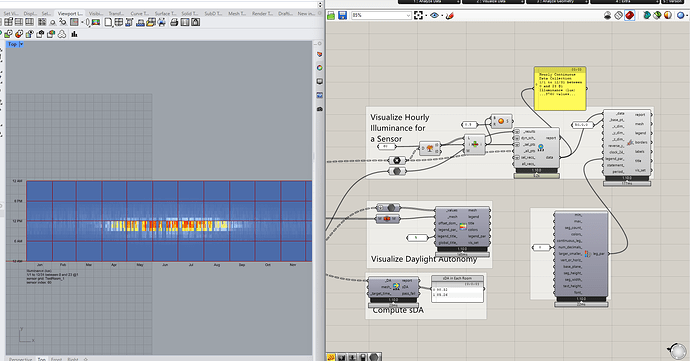Click the list item component with green-red icon
The height and width of the screenshot is (361, 690).
click(475, 144)
